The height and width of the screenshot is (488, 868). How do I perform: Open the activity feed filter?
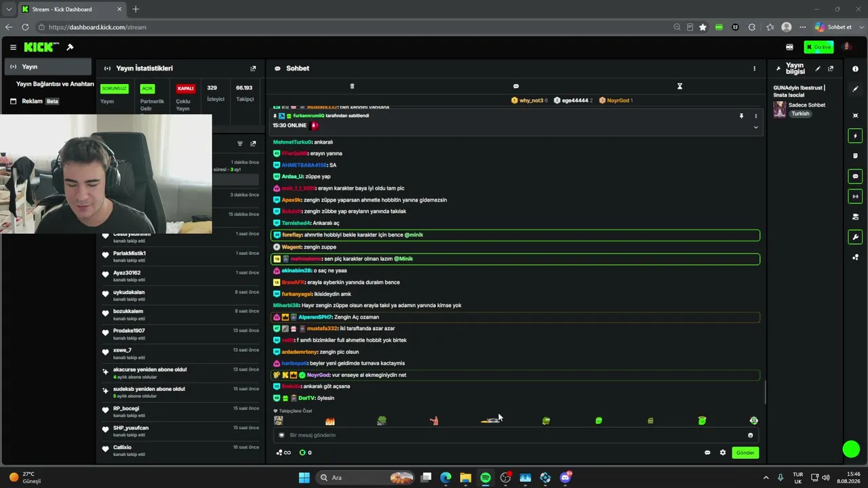239,144
